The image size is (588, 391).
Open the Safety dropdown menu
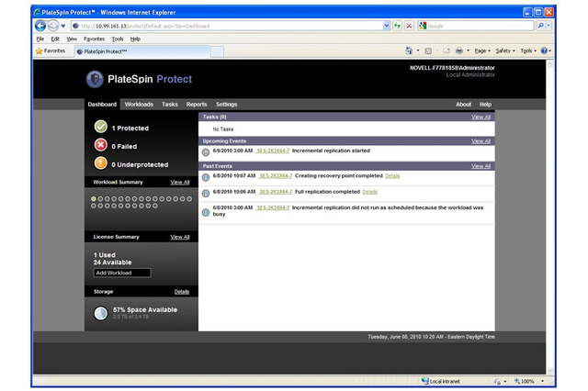tap(506, 51)
